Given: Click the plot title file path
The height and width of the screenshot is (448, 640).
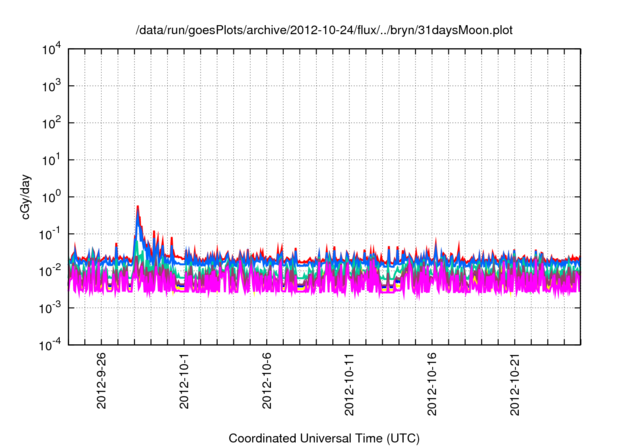Looking at the screenshot, I should point(324,29).
